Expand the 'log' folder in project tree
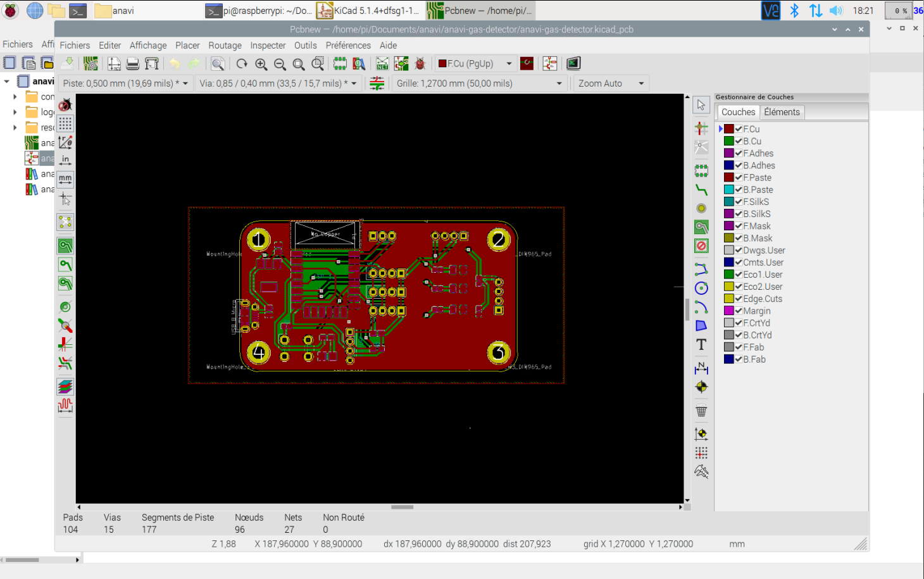The width and height of the screenshot is (924, 579). coord(15,112)
